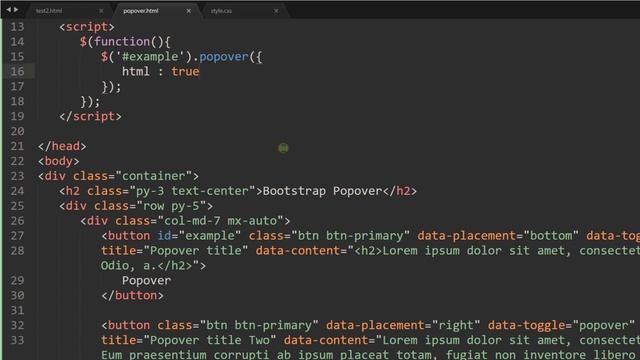Close the style.css tab
Screen dimensions: 640x360
click(276, 11)
